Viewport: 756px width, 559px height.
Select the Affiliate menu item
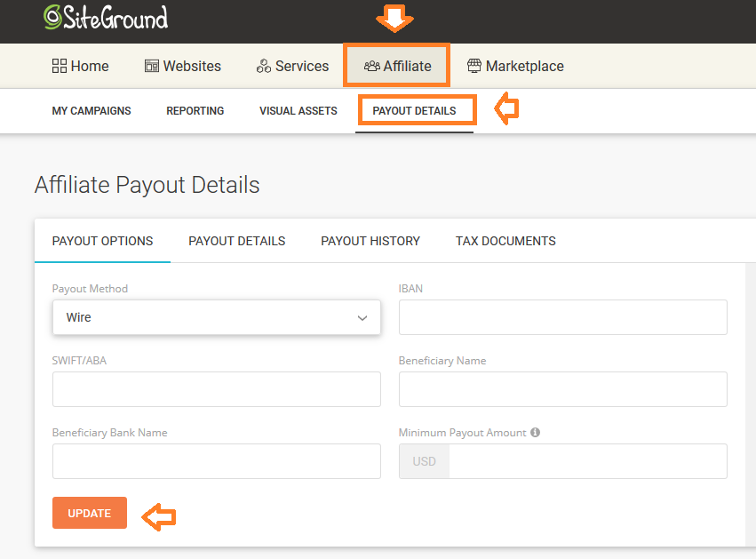coord(397,66)
